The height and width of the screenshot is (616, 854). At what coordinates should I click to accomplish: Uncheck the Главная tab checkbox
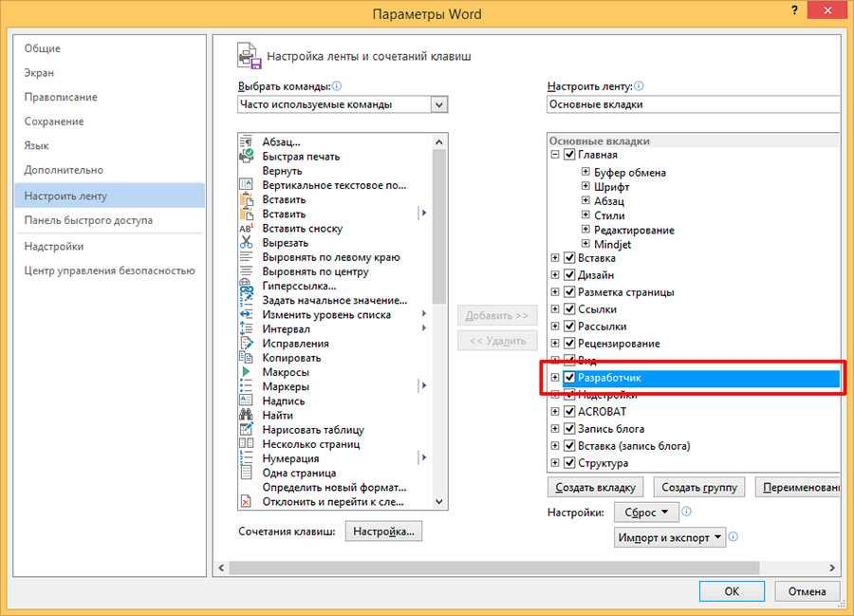pos(569,155)
